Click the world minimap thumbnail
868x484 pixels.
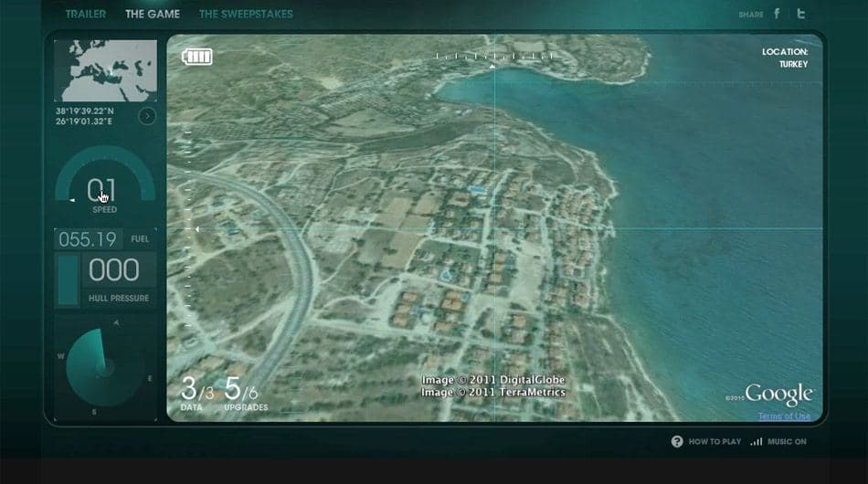[105, 71]
